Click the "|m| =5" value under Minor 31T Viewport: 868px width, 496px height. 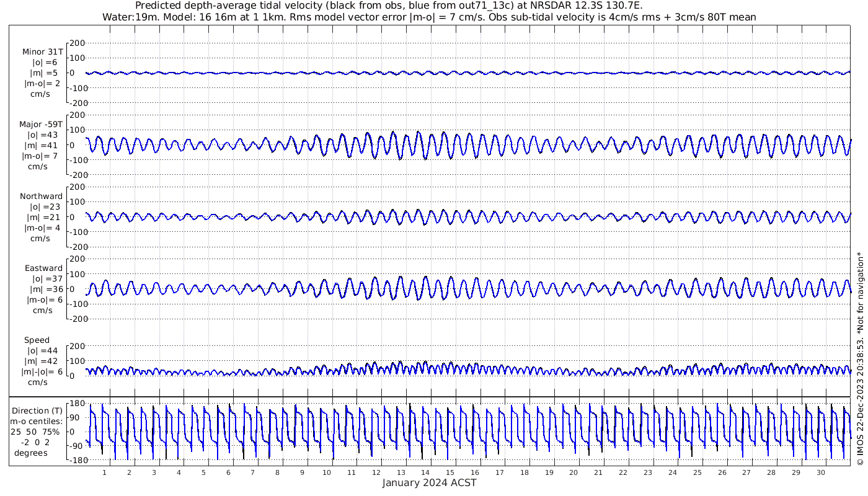pos(44,73)
